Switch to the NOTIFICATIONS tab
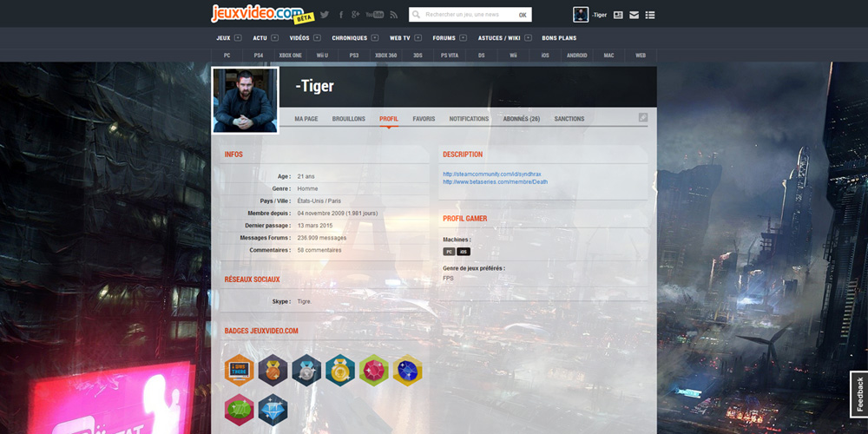Viewport: 868px width, 434px height. coord(469,119)
